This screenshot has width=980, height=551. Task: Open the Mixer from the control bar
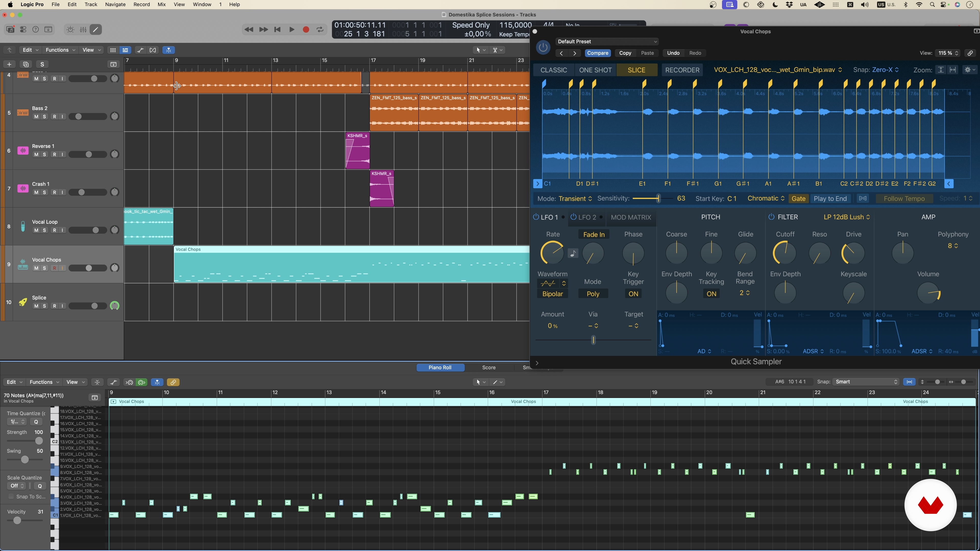(x=83, y=30)
